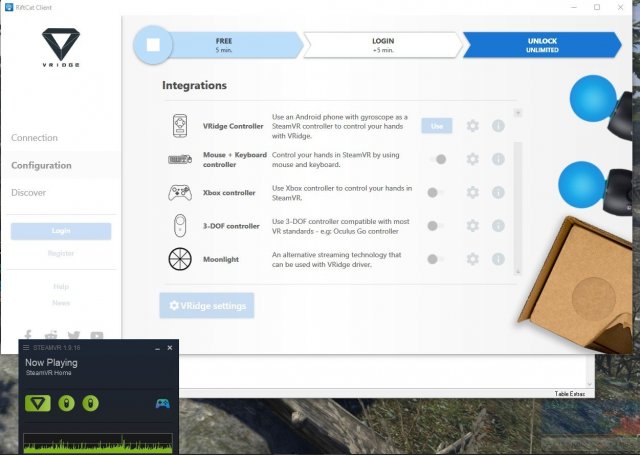
Task: Click the VRidge logo in sidebar
Action: click(x=61, y=47)
